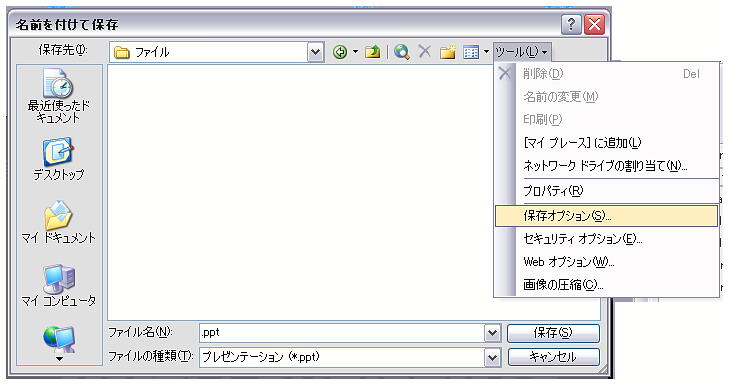Click the network places globe icon
Image resolution: width=729 pixels, height=387 pixels.
coord(59,339)
